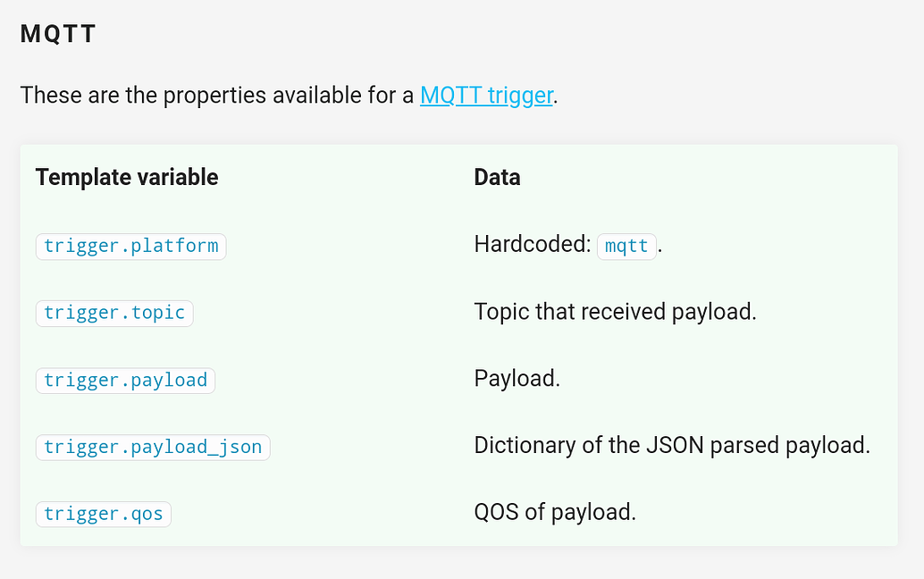Screen dimensions: 924x579
Task: Click the trigger.qos variable
Action: click(x=103, y=514)
